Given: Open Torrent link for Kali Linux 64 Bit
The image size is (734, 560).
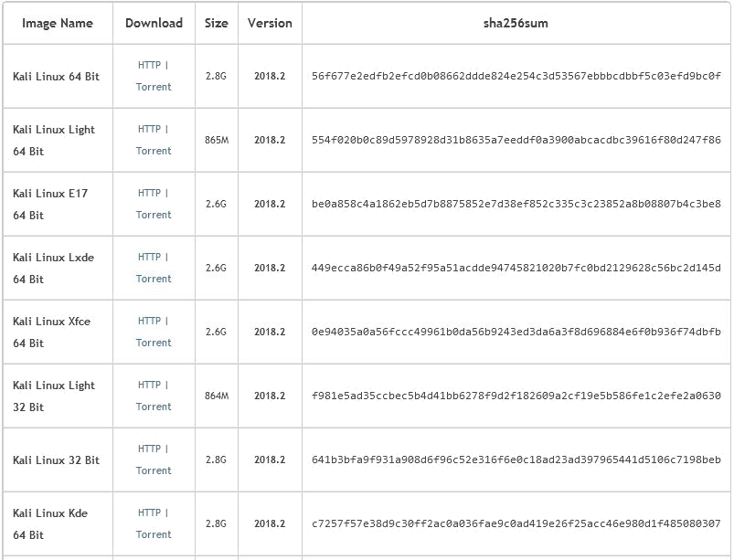Looking at the screenshot, I should coord(154,88).
